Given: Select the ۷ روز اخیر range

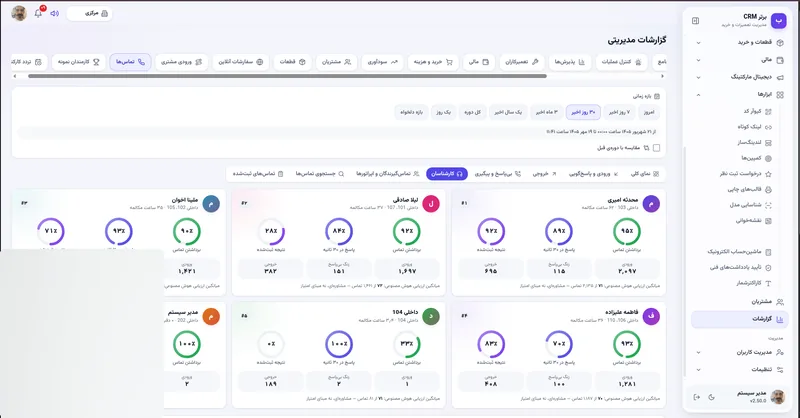Looking at the screenshot, I should click(x=619, y=112).
